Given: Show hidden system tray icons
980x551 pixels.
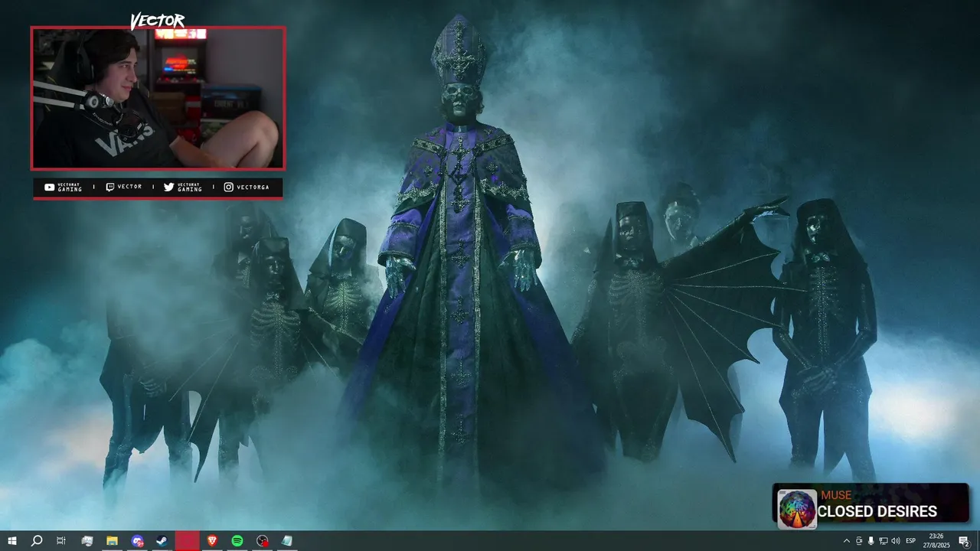Looking at the screenshot, I should 846,541.
